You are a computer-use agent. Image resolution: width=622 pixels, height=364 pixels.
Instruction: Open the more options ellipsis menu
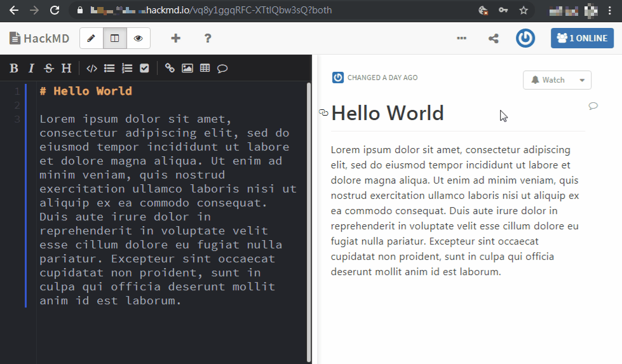461,38
